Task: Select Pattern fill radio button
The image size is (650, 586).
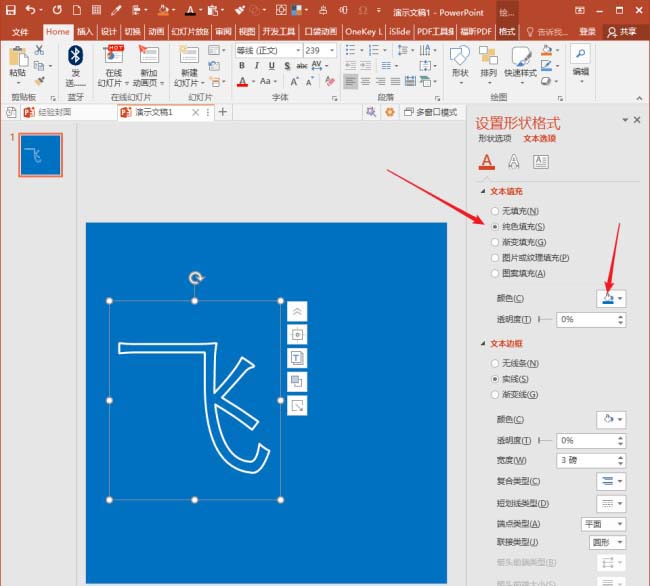Action: (495, 273)
